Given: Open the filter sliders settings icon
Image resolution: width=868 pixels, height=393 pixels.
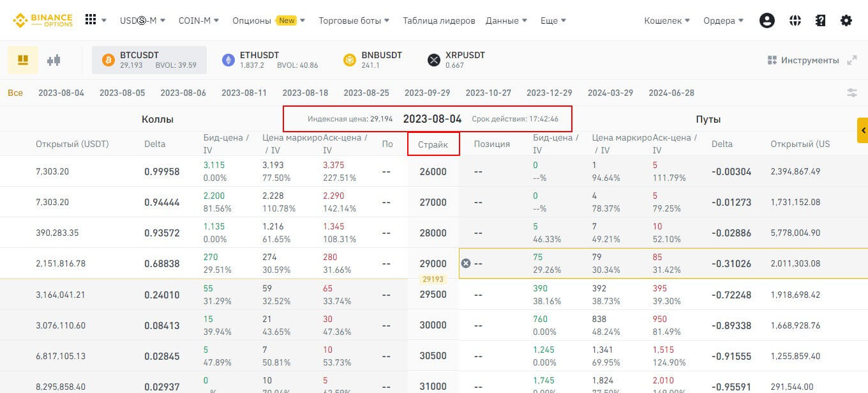Looking at the screenshot, I should coord(852,93).
